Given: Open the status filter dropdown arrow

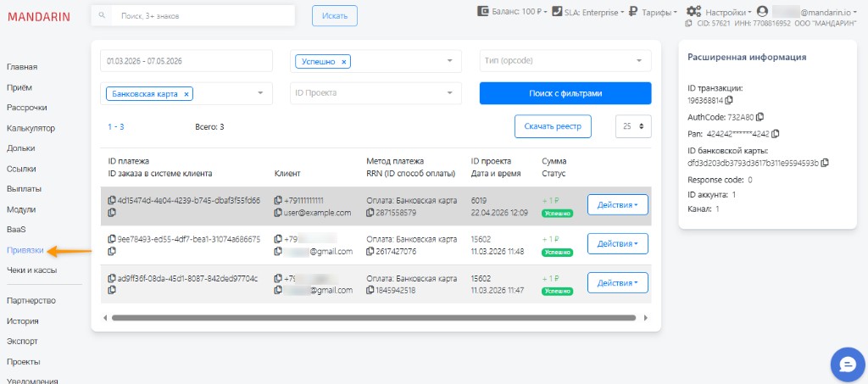Looking at the screenshot, I should [449, 61].
